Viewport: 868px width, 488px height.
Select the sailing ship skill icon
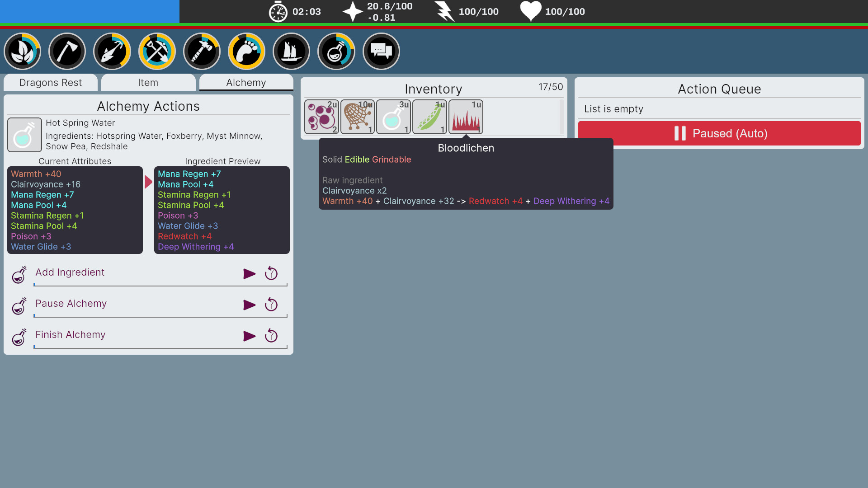[x=291, y=51]
